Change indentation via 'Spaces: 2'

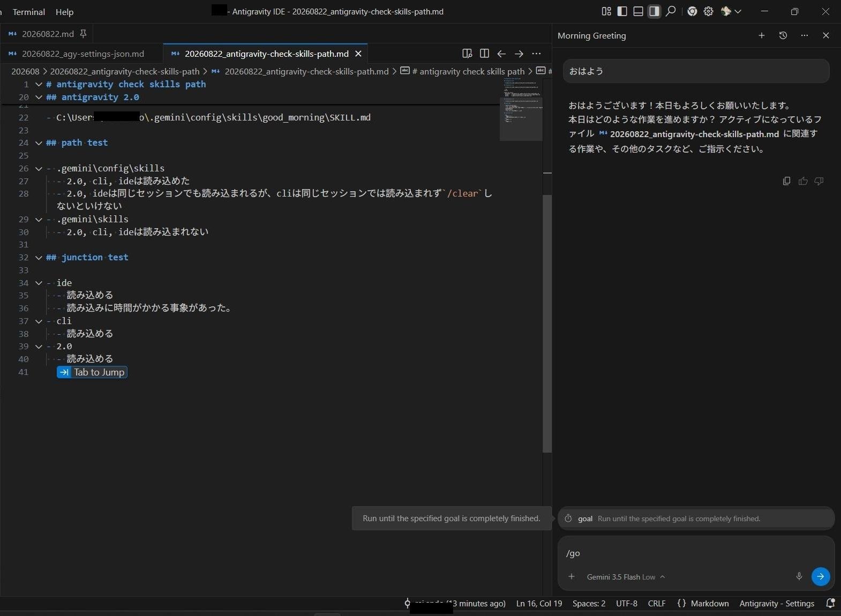coord(589,604)
